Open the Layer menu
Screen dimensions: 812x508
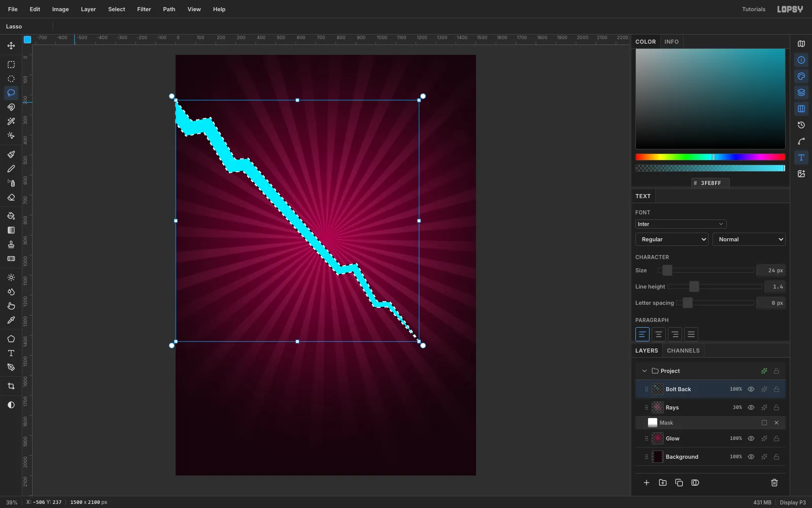[88, 9]
